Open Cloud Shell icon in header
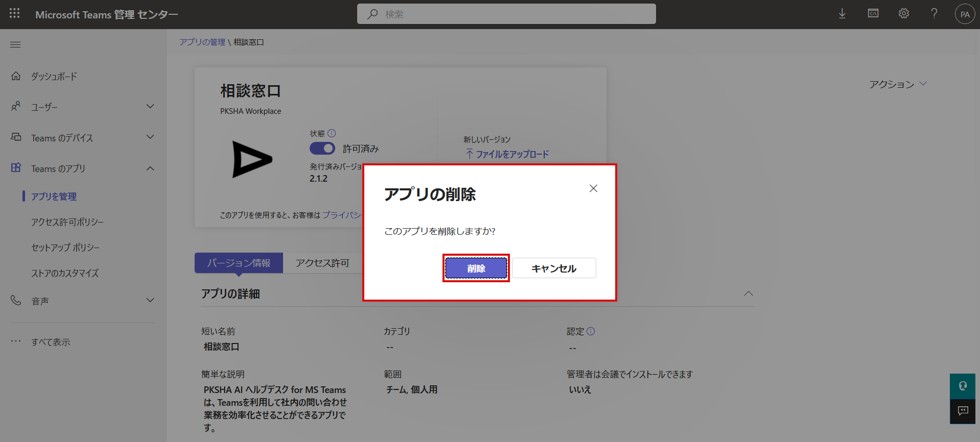The width and height of the screenshot is (980, 442). tap(873, 14)
